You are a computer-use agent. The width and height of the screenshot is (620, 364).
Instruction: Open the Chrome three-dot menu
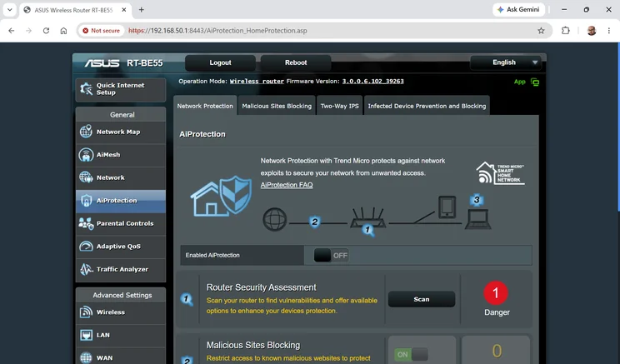point(609,31)
